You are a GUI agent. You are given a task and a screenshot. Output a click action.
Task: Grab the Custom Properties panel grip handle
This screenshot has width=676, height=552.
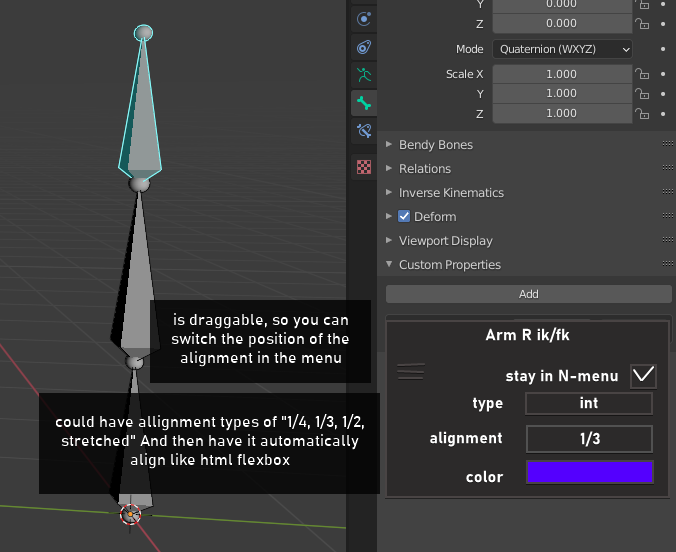coord(667,263)
